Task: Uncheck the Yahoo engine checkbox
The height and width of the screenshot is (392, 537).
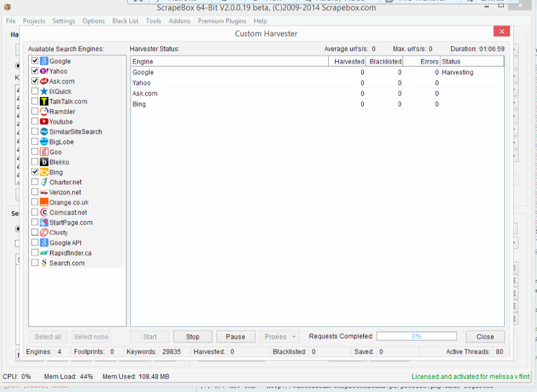Action: (x=35, y=71)
